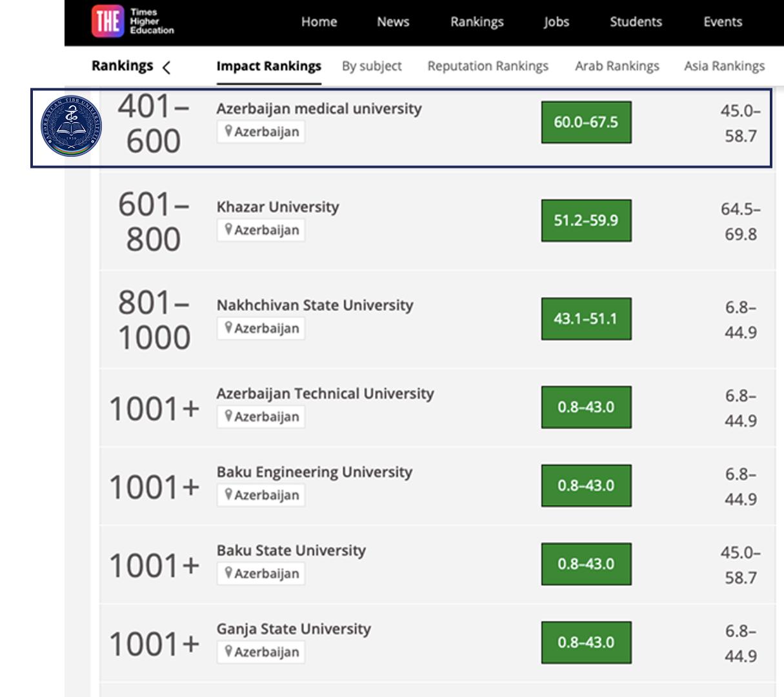Click 0.8–43.0 score for Ganja State University
Image resolution: width=784 pixels, height=697 pixels.
[x=586, y=642]
